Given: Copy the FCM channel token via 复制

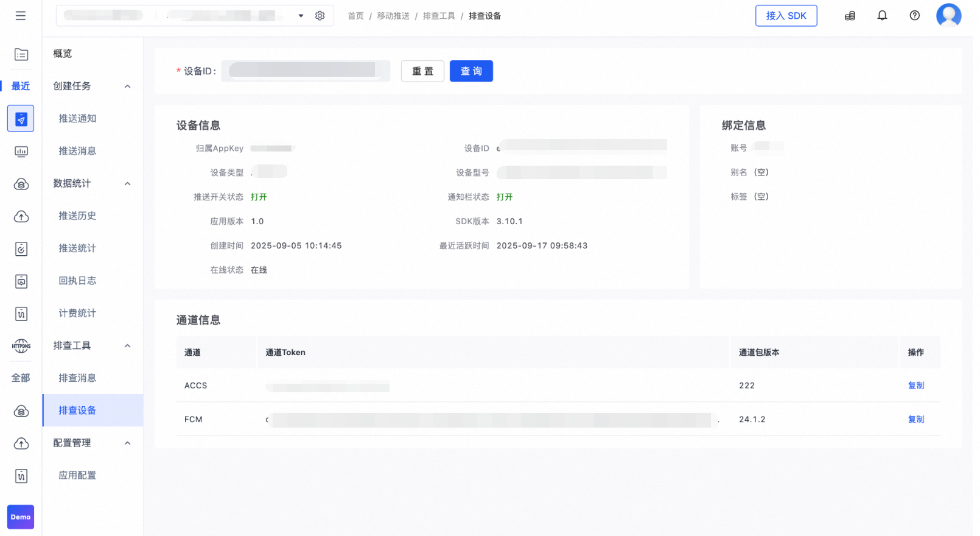Looking at the screenshot, I should coord(915,419).
